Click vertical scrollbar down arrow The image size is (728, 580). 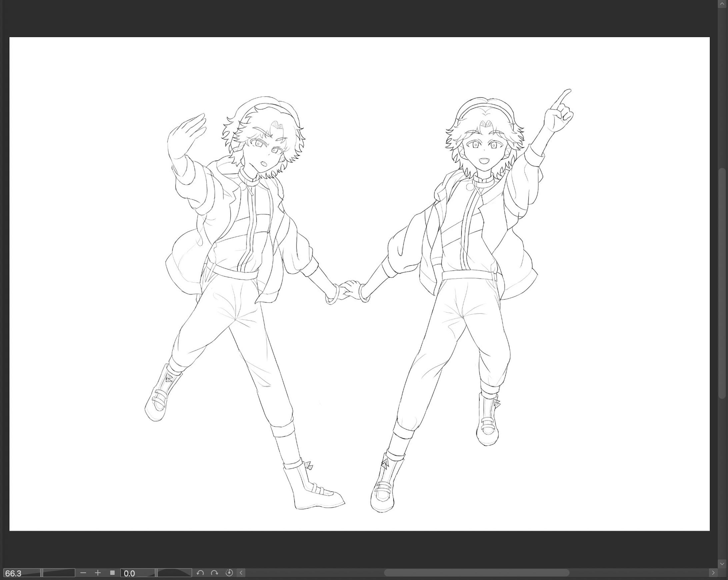(x=722, y=563)
